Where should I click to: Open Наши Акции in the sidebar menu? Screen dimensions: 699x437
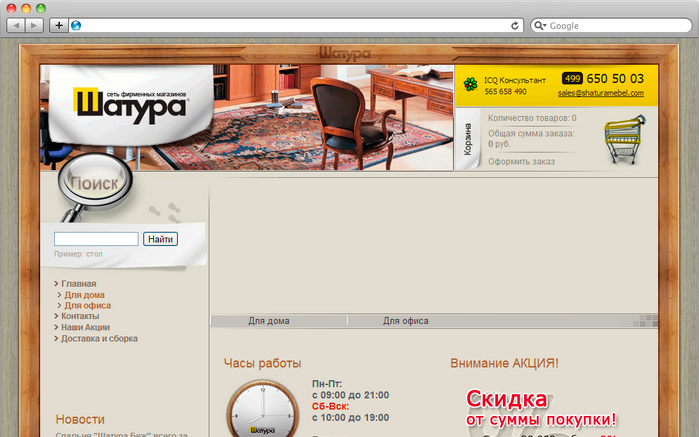(85, 327)
